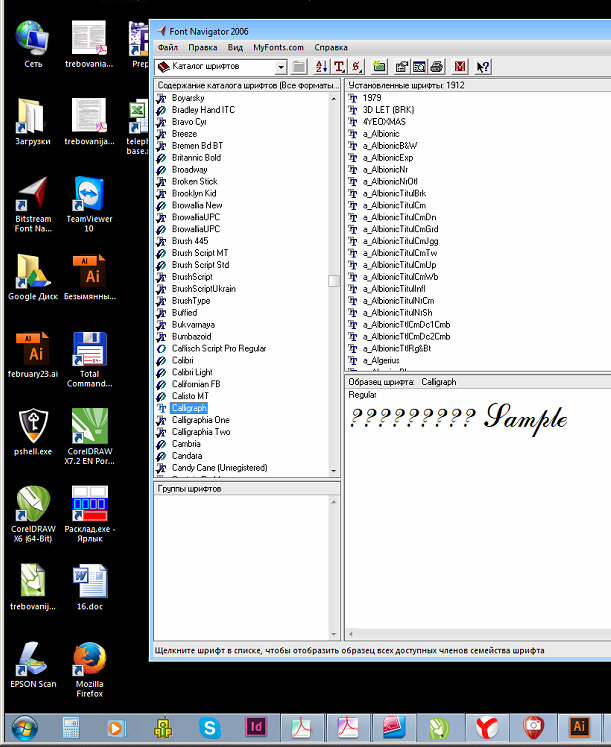Open the Mozilla Firefox desktop shortcut
This screenshot has height=747, width=611.
click(x=89, y=669)
